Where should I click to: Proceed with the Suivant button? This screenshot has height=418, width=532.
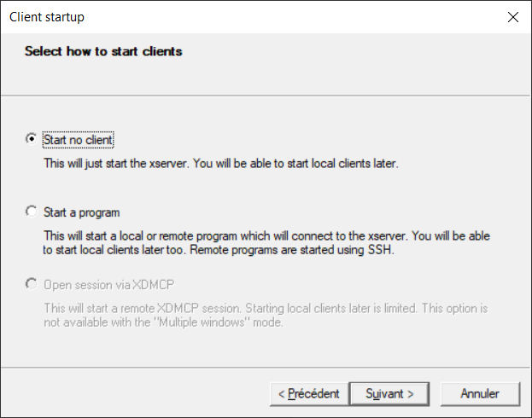390,393
